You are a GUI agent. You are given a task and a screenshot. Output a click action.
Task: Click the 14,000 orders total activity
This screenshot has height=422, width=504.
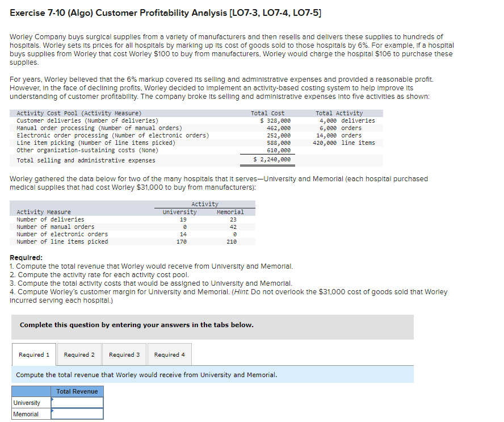click(x=339, y=135)
